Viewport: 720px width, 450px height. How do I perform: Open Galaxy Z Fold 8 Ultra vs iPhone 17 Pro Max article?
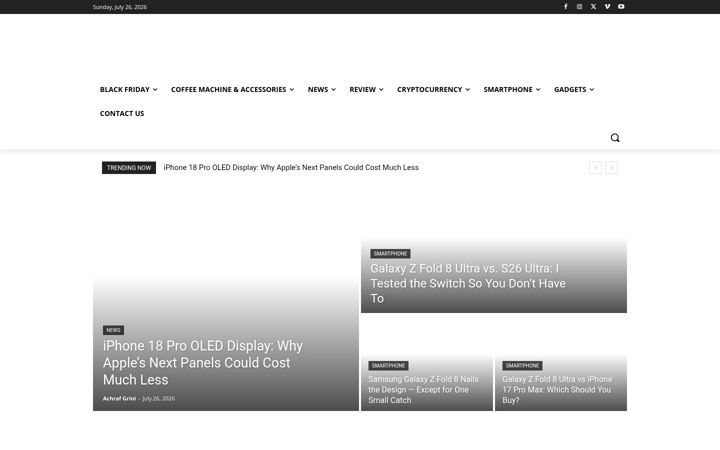pos(557,389)
